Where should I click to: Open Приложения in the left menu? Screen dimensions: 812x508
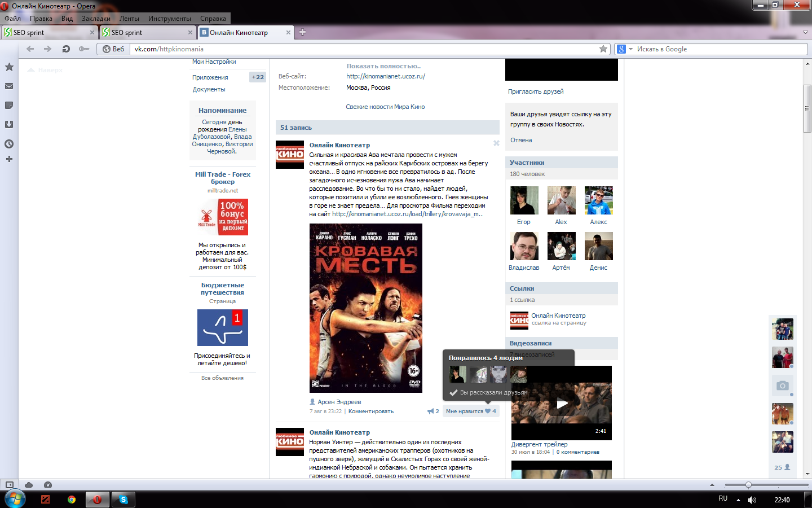pos(210,77)
